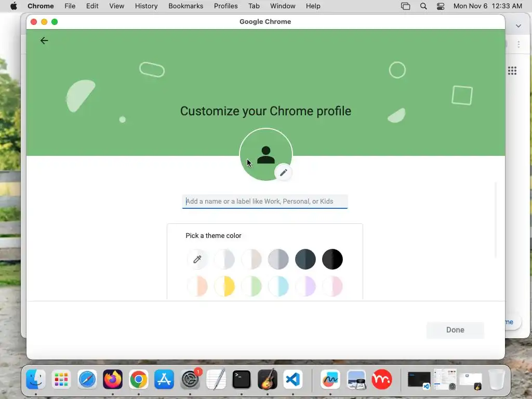Click the dialog's vertical scrollbar
The image size is (532, 399).
[496, 220]
